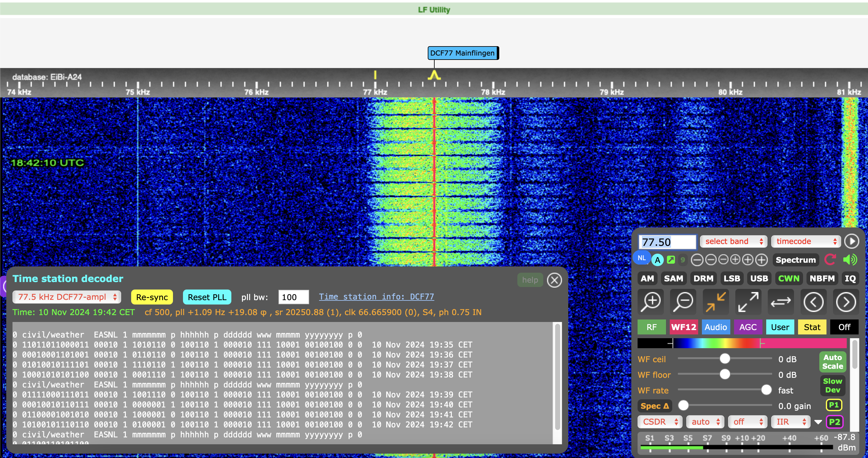Toggle the Spectrum display button
Image resolution: width=868 pixels, height=458 pixels.
796,260
